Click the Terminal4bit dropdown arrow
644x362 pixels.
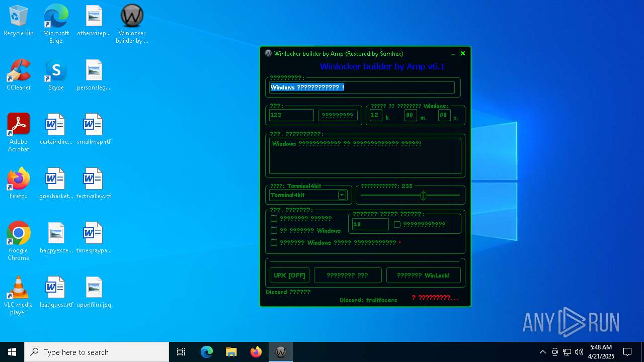point(342,195)
